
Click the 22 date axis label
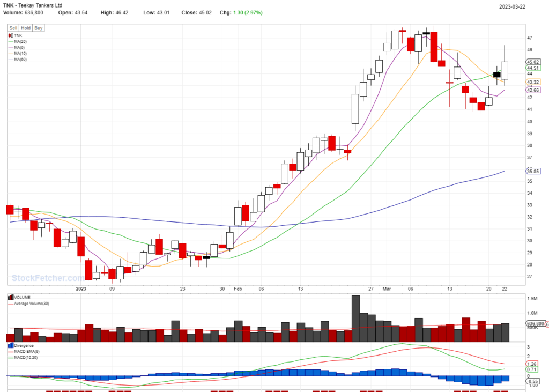coord(505,289)
